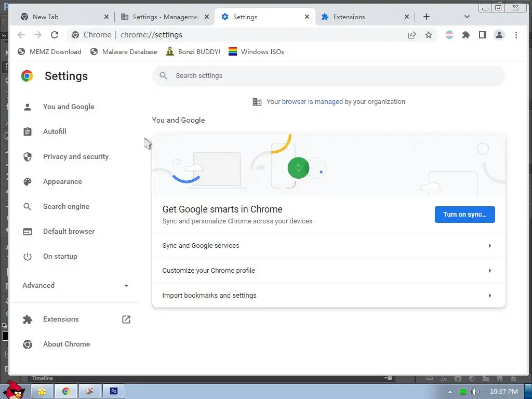The width and height of the screenshot is (532, 399).
Task: Share this page using the share icon
Action: click(x=412, y=35)
